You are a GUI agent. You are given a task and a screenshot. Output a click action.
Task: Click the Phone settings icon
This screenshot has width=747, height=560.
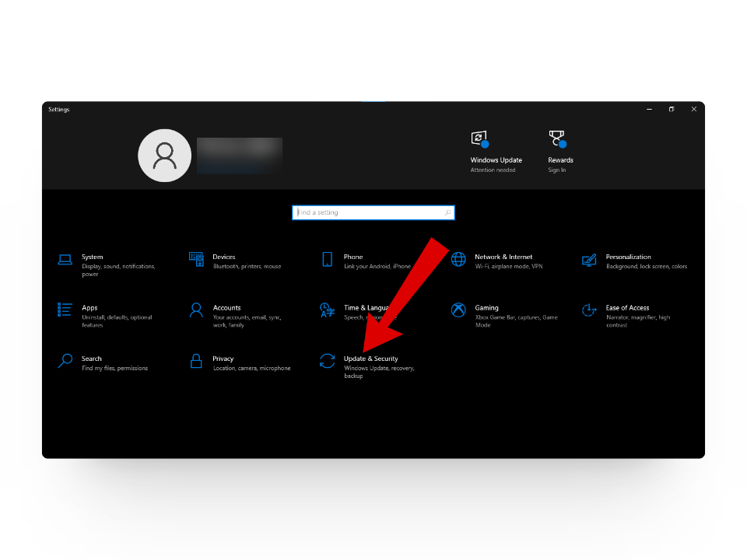pos(328,260)
